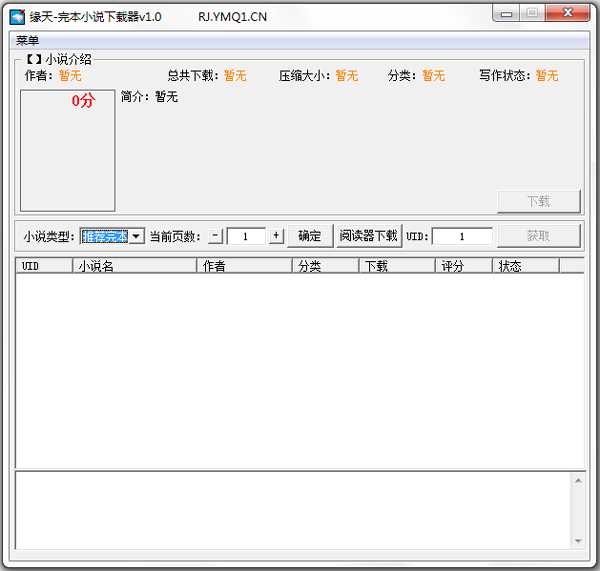The height and width of the screenshot is (571, 600).
Task: Click the minus page stepper button
Action: (215, 236)
